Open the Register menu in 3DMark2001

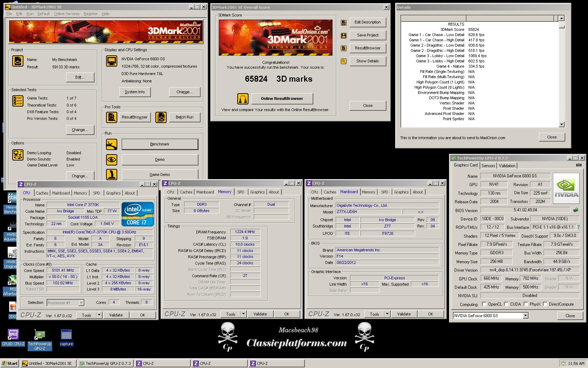pos(91,14)
